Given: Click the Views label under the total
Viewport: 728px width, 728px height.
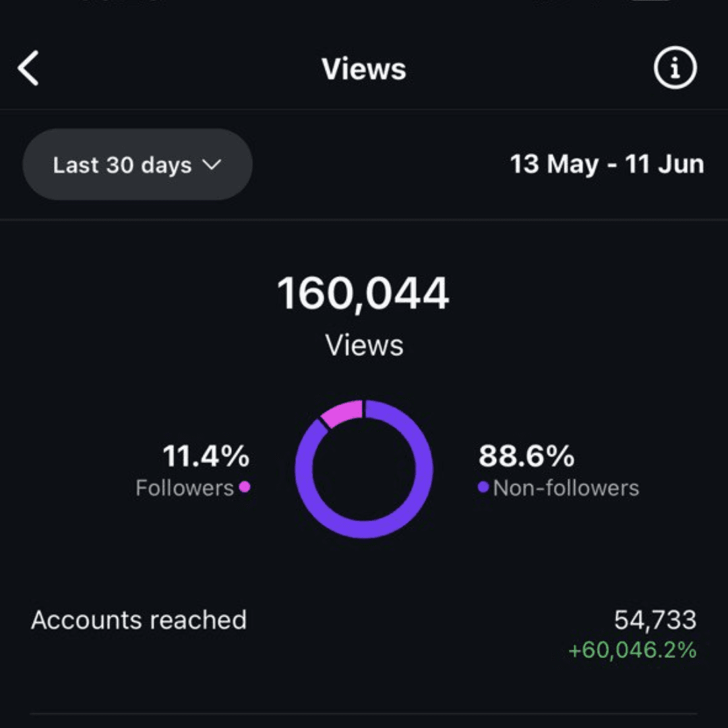Looking at the screenshot, I should click(x=365, y=345).
